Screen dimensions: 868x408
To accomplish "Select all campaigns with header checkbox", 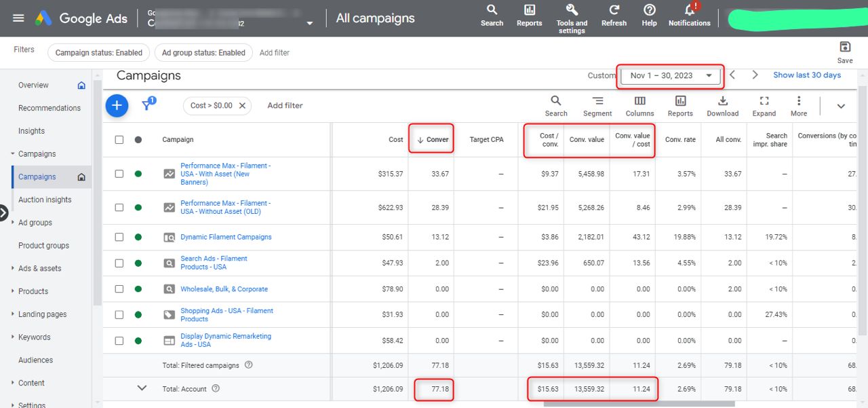I will pyautogui.click(x=119, y=140).
